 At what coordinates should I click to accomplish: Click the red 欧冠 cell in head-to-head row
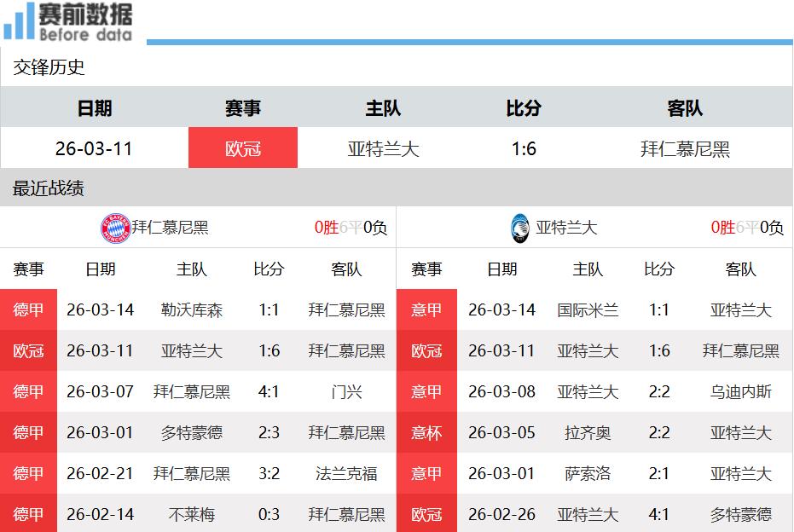tap(243, 147)
